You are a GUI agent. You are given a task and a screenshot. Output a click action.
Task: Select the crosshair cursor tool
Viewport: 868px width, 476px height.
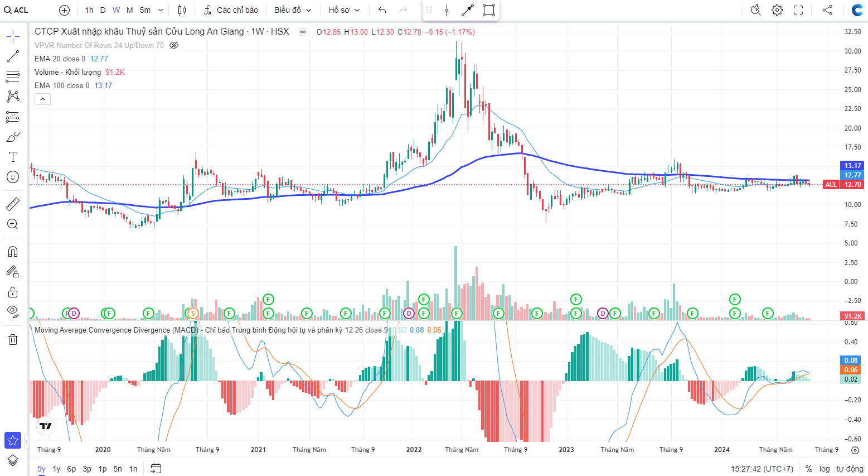pos(13,37)
